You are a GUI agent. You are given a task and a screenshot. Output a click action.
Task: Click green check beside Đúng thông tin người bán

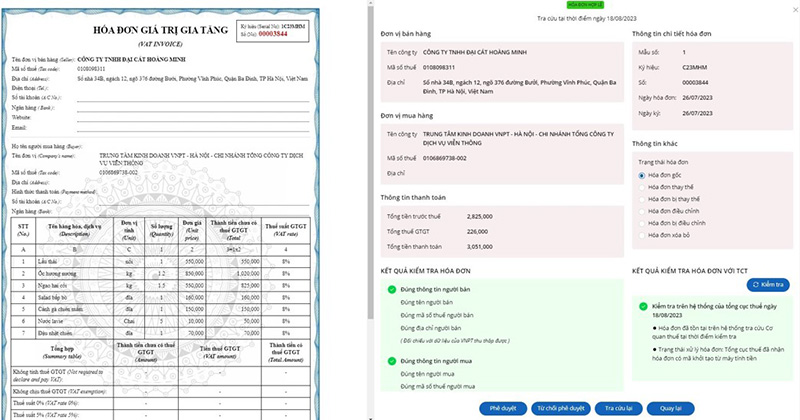click(x=392, y=289)
